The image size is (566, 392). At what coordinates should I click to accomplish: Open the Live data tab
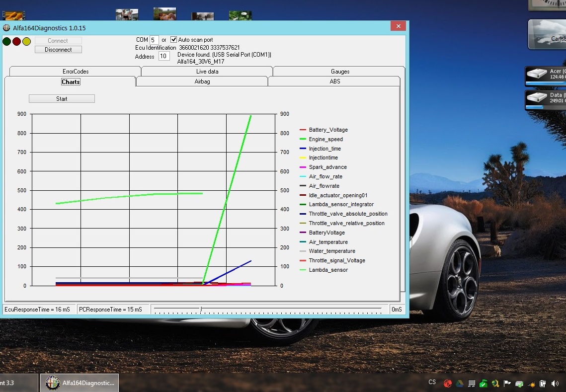click(x=207, y=72)
